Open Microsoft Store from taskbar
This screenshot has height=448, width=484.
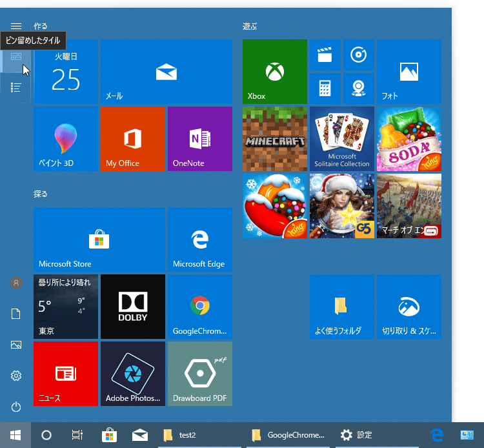109,435
